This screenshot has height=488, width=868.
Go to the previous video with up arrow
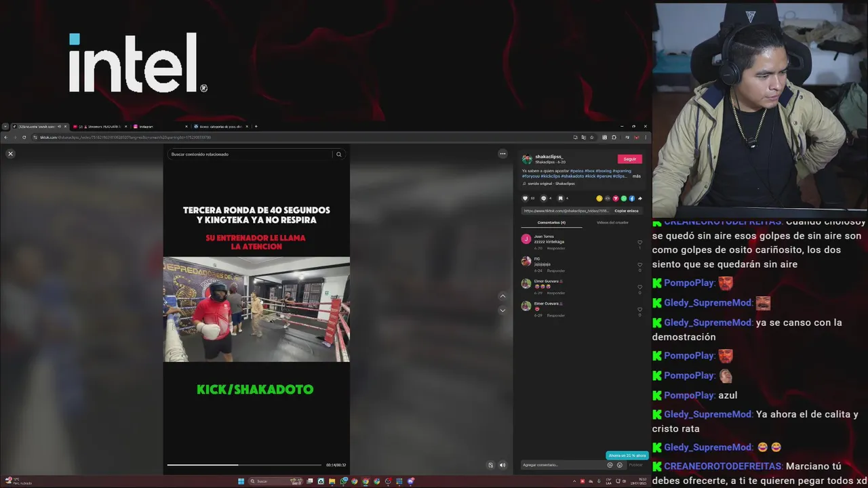coord(502,296)
